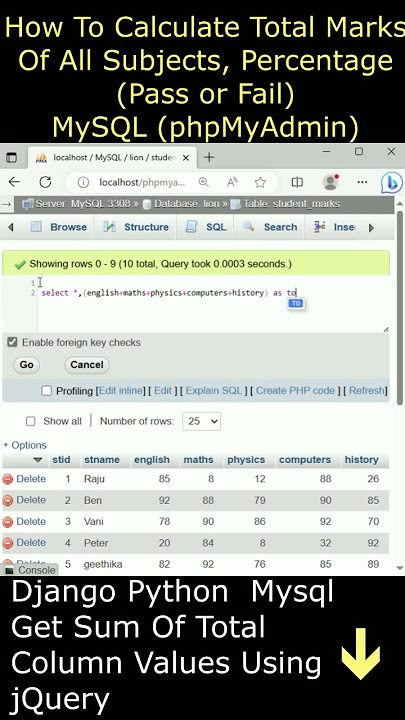The height and width of the screenshot is (720, 405).
Task: Open the new tab plus button
Action: (x=209, y=158)
